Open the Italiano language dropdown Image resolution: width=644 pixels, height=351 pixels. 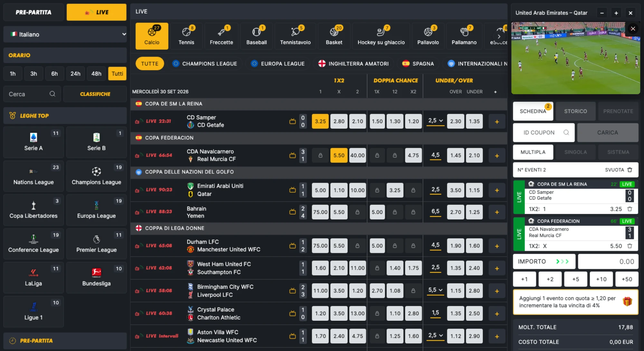tap(65, 34)
